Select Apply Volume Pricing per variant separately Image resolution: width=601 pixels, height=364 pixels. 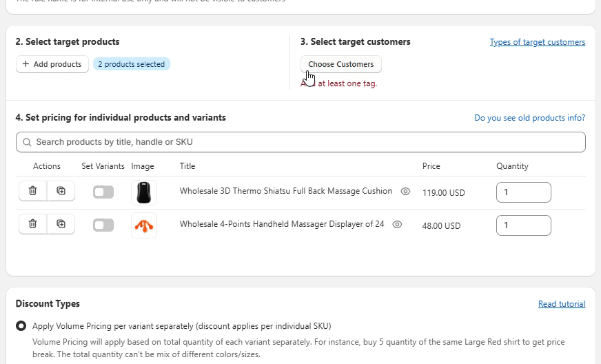pos(21,326)
